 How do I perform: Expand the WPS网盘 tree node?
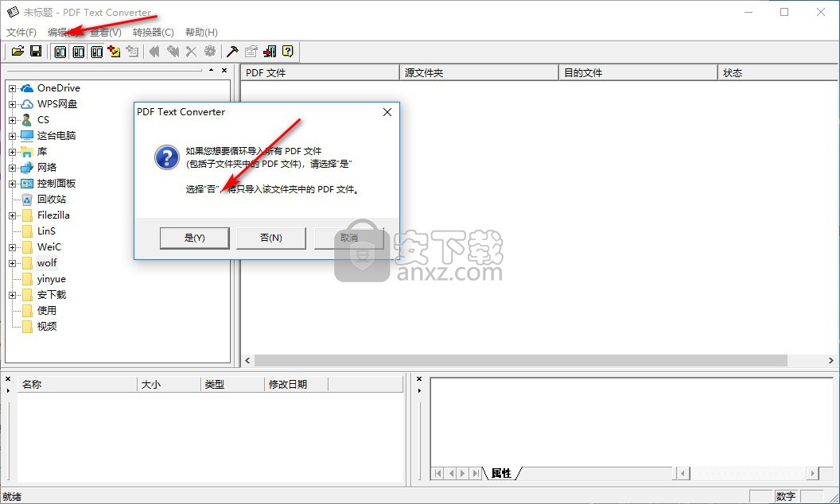(12, 104)
